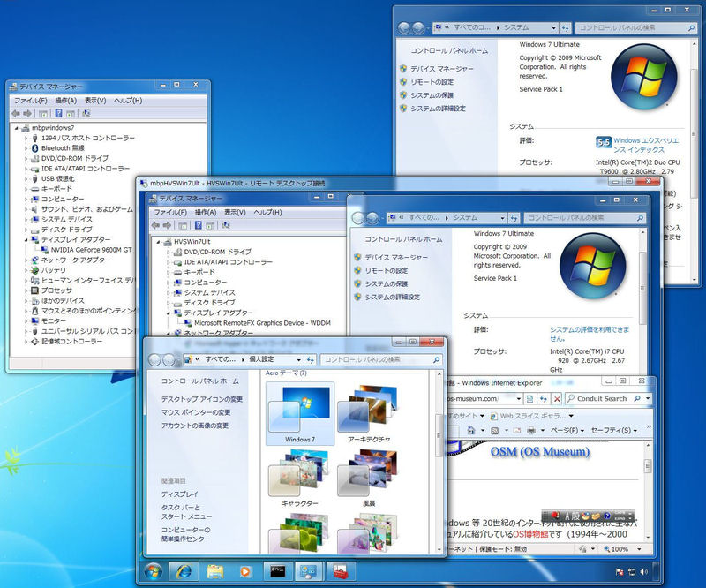The height and width of the screenshot is (588, 706).
Task: Select the キャラクター theme thumbnail
Action: (x=300, y=478)
